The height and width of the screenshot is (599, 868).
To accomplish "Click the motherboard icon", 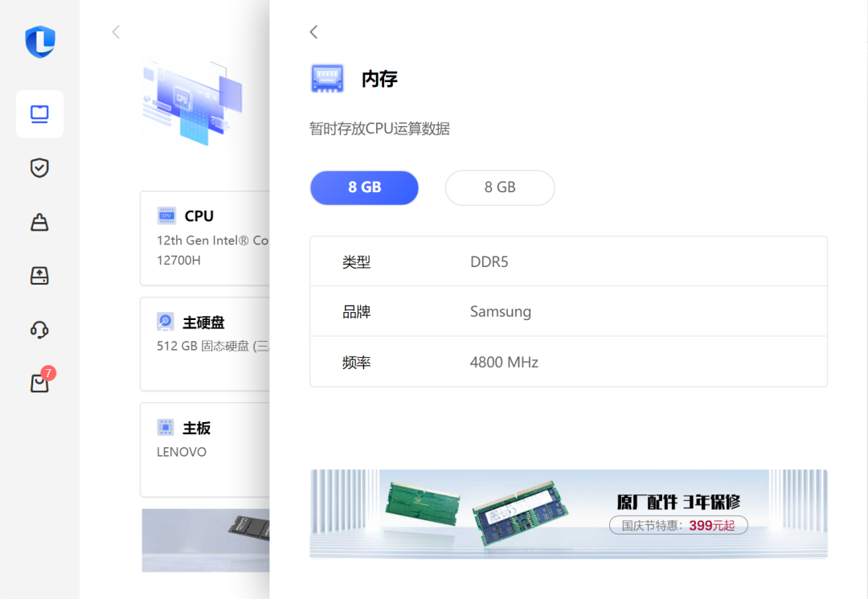I will pos(166,428).
